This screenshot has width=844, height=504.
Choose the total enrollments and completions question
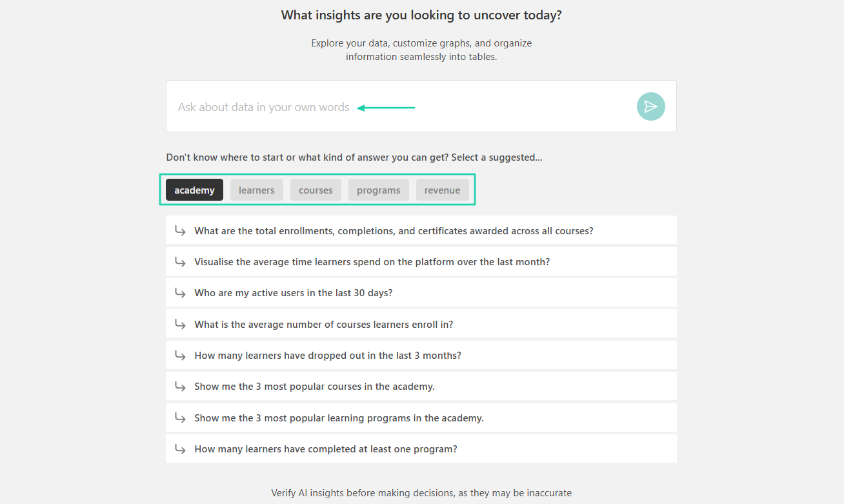coord(421,230)
